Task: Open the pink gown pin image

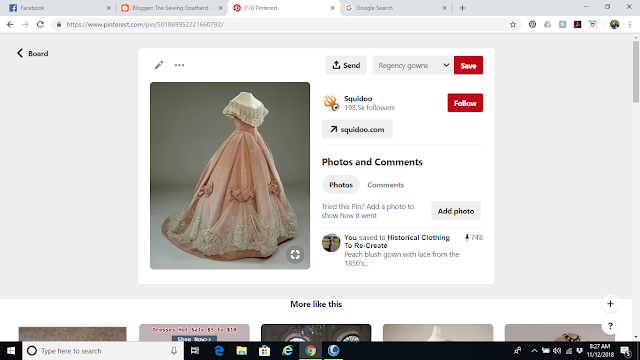Action: (230, 176)
